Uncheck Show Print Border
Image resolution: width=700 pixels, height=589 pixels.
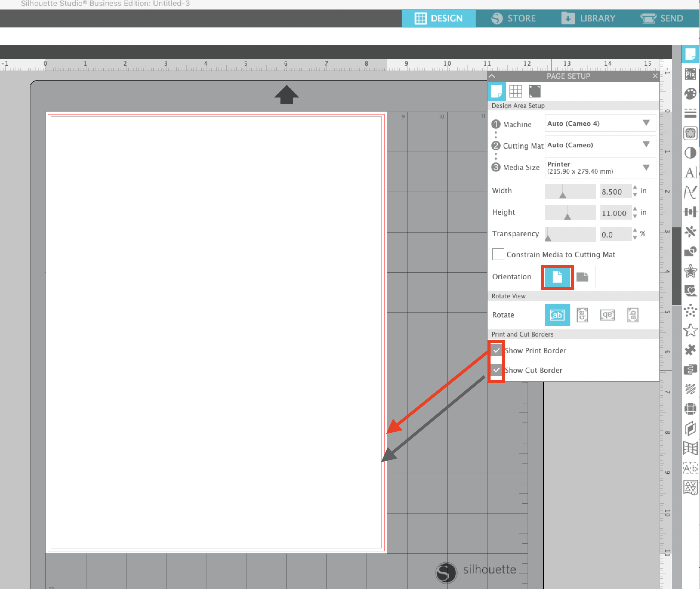tap(497, 350)
